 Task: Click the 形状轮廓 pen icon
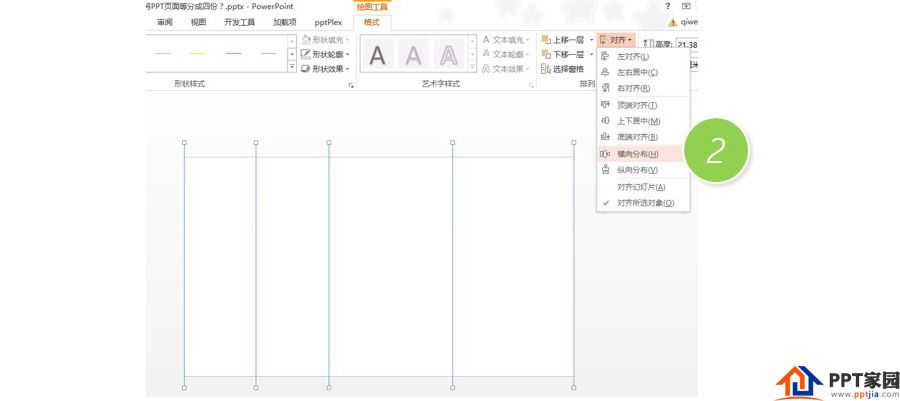306,54
